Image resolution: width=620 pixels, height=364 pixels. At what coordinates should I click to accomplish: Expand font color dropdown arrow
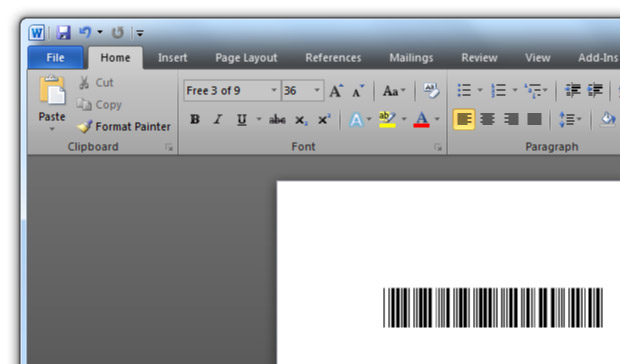[x=437, y=119]
